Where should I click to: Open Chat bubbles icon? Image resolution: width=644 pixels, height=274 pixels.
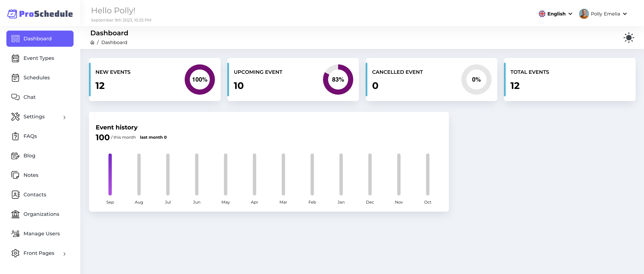(15, 97)
